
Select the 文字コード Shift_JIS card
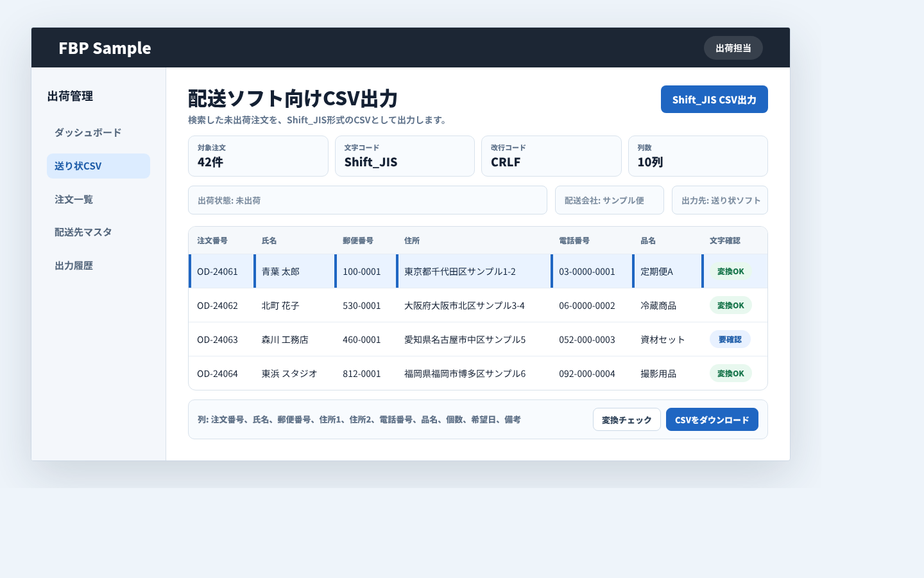[x=405, y=156]
